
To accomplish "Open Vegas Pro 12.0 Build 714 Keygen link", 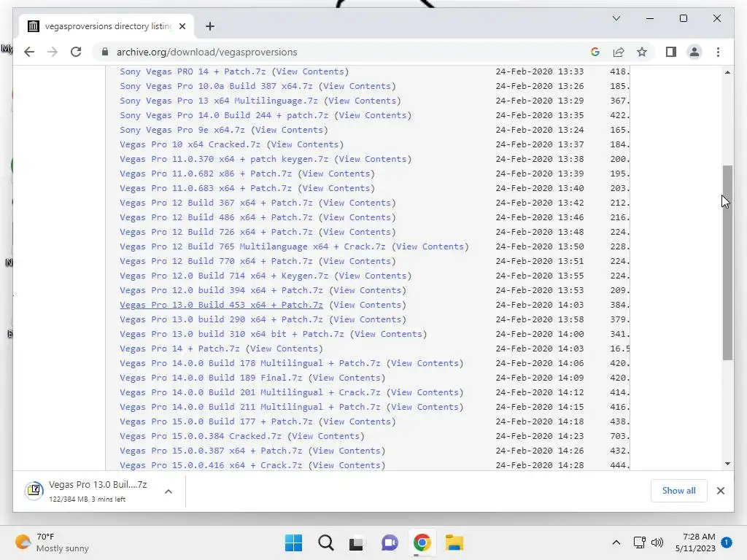I will tap(224, 276).
